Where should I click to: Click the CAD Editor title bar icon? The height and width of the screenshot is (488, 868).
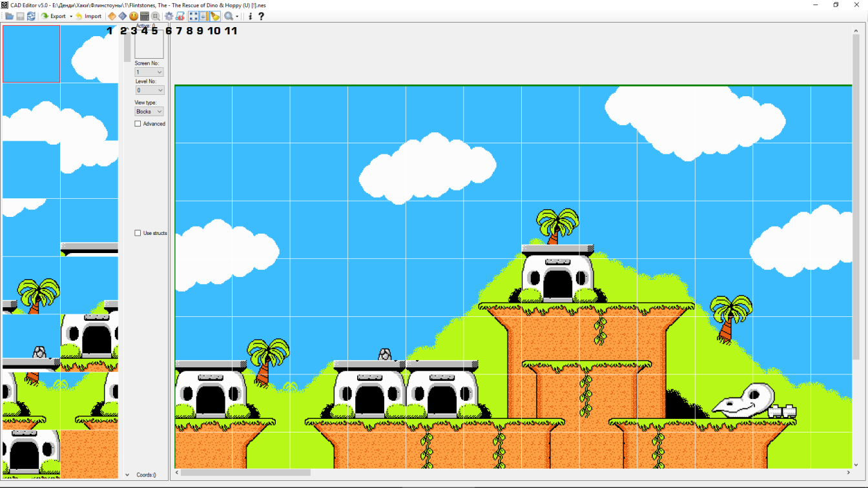[x=5, y=5]
